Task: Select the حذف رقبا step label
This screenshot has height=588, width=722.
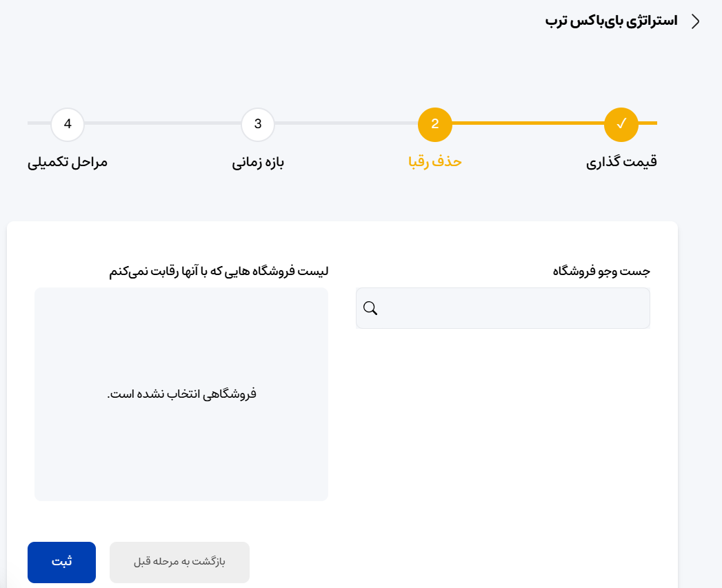Action: [434, 161]
